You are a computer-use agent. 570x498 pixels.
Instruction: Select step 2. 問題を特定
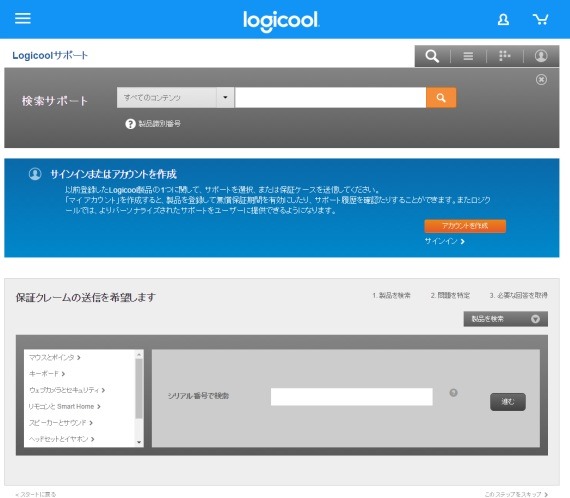(x=450, y=295)
